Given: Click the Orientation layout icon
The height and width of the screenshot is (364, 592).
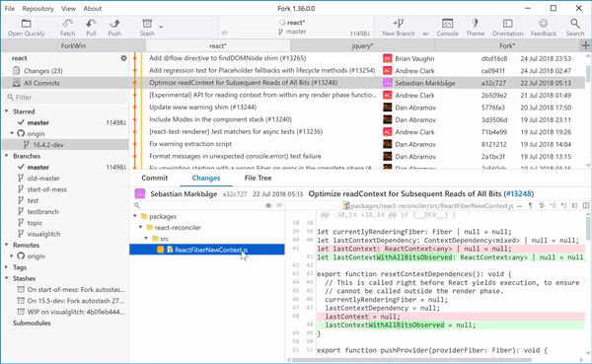Looking at the screenshot, I should coord(507,28).
